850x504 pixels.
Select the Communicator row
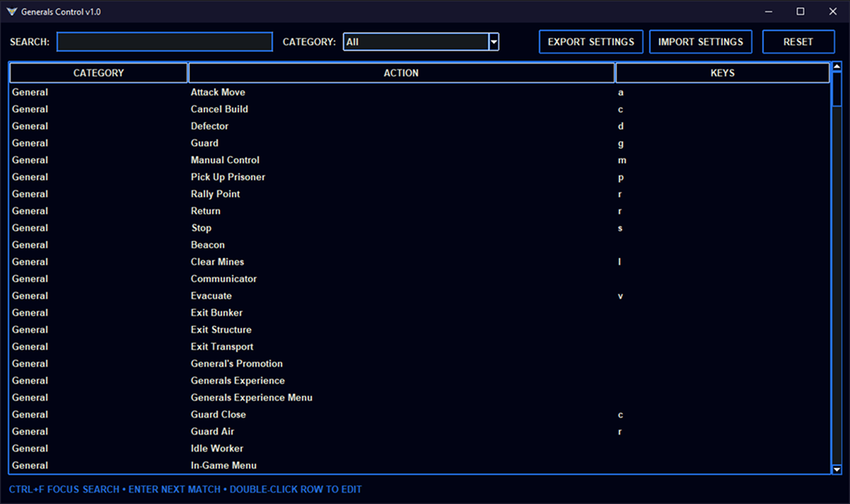point(419,279)
